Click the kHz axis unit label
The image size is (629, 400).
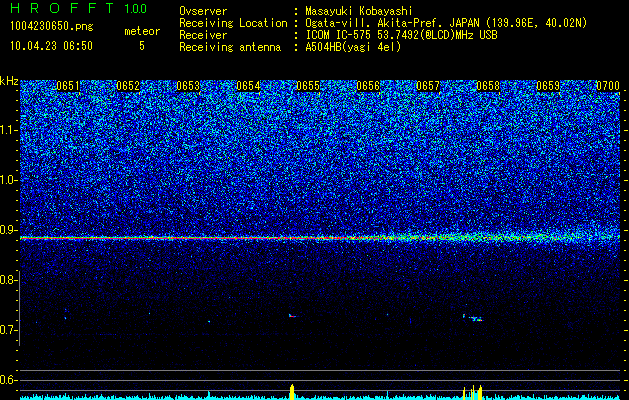point(9,81)
